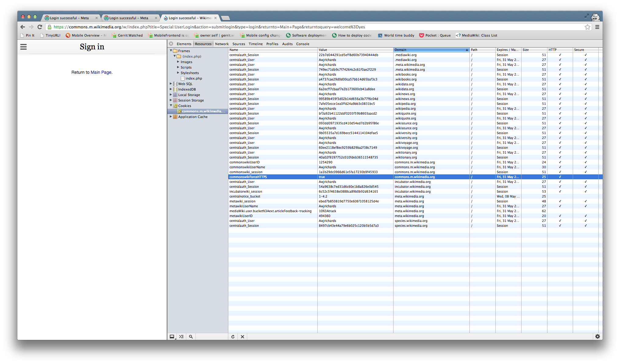Open the Gerrit:Watched bookmark
Image resolution: width=620 pixels, height=364 pixels.
(127, 35)
